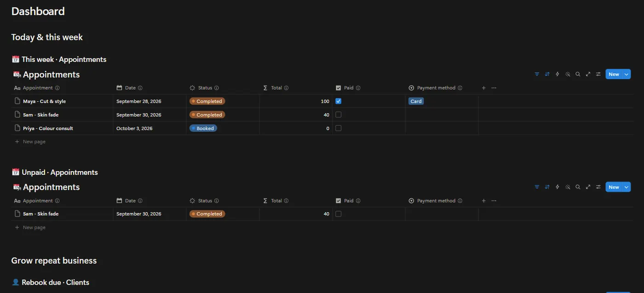Click the Total value 100 for Maya
Viewport: 644px width, 293px height.
click(x=325, y=101)
